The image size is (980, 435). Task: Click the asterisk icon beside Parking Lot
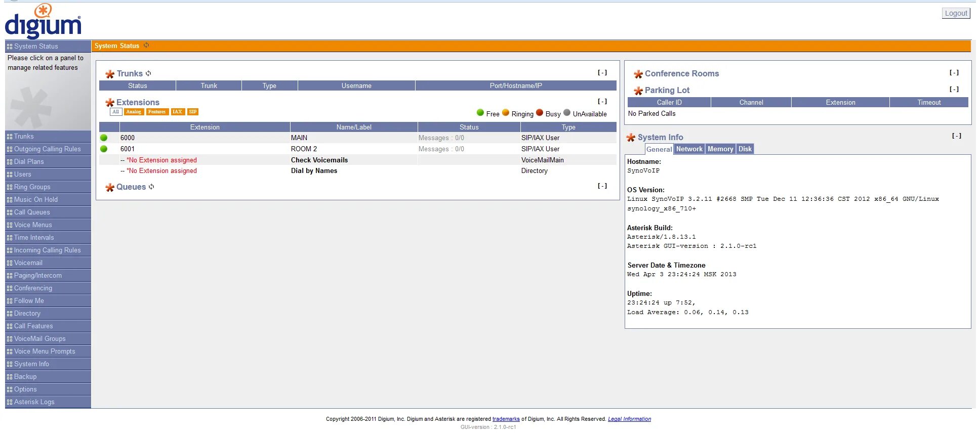(x=638, y=91)
